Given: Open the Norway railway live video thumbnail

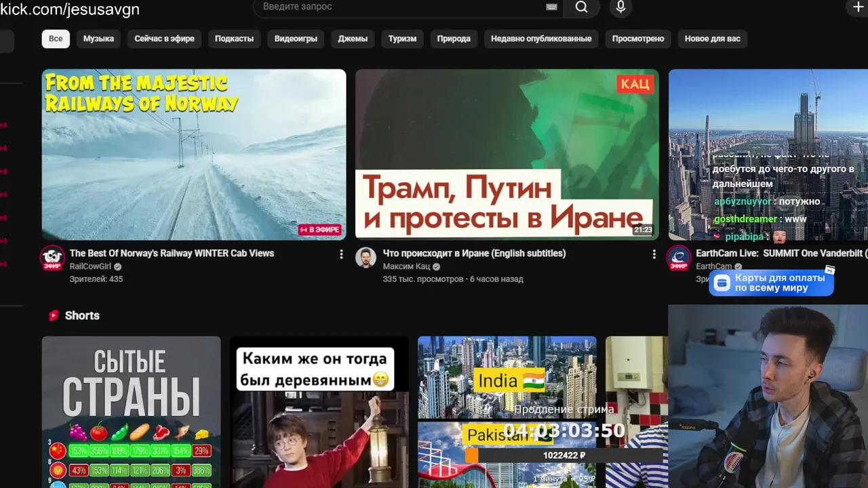Looking at the screenshot, I should click(x=194, y=155).
